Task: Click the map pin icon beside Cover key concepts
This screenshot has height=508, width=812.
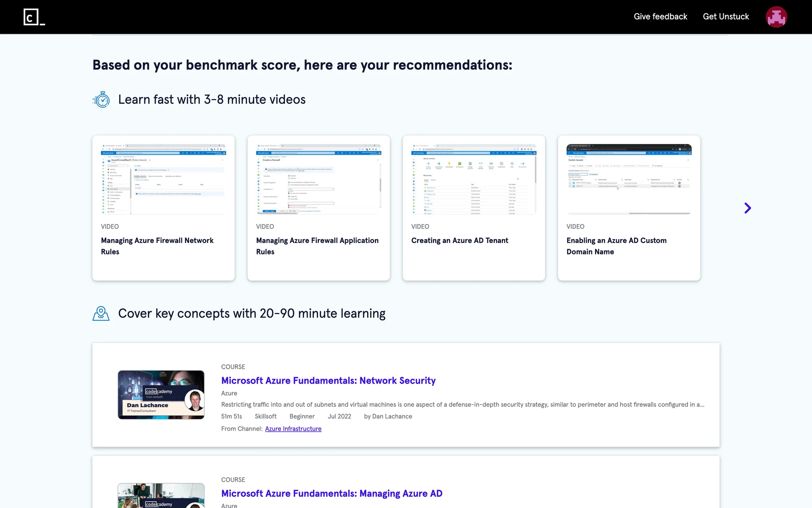Action: click(x=101, y=314)
